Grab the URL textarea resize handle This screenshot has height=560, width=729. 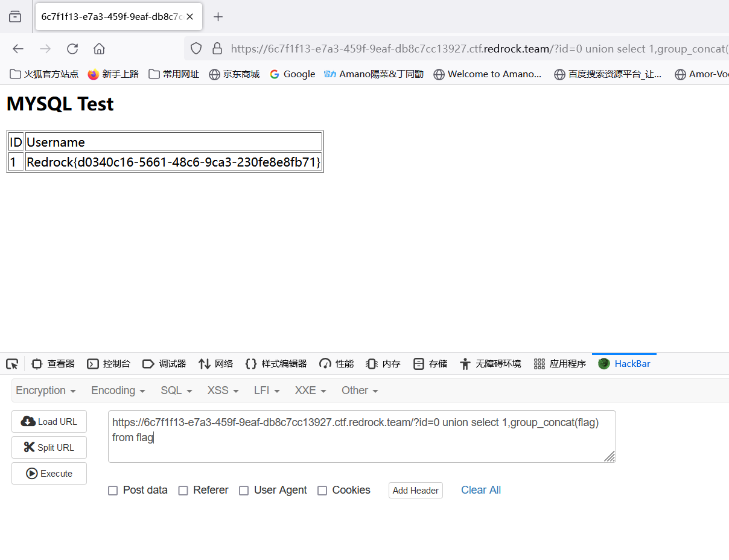pos(610,456)
